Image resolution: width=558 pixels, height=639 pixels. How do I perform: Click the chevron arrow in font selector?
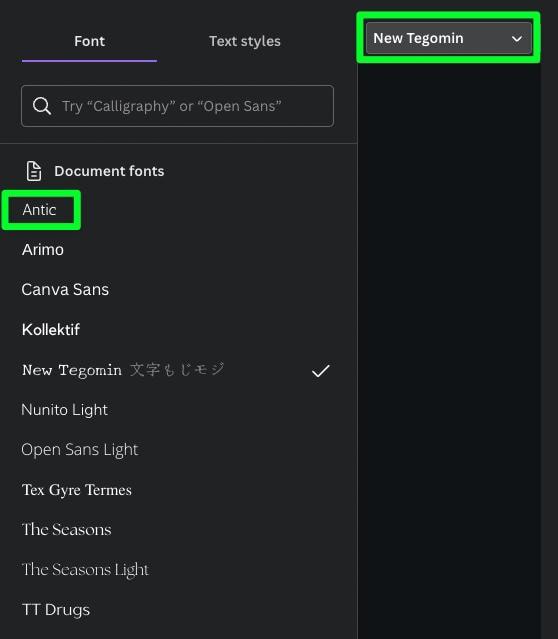click(x=517, y=39)
